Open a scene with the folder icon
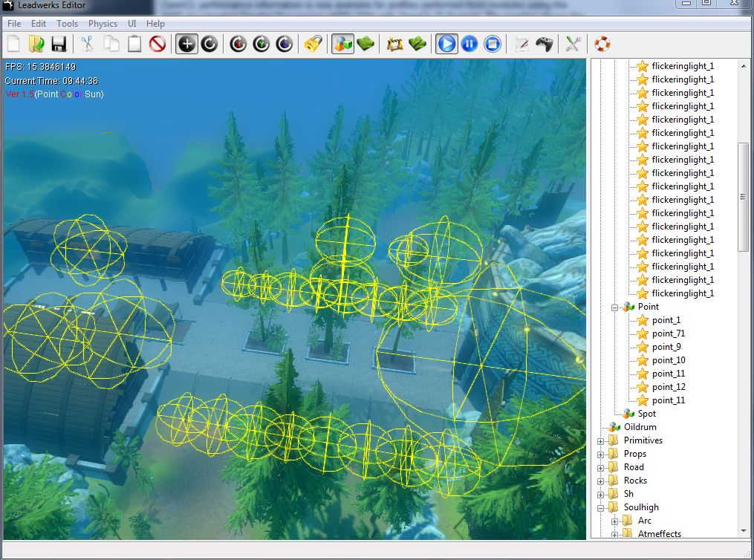 36,44
